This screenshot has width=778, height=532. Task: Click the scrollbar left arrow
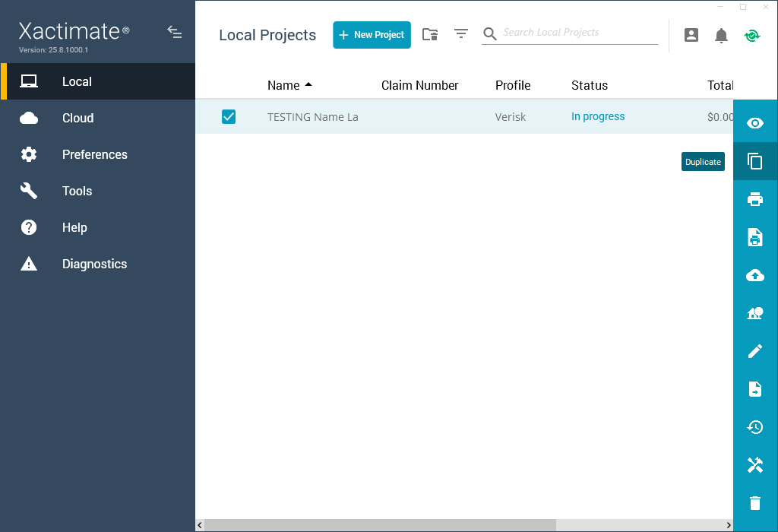click(200, 525)
